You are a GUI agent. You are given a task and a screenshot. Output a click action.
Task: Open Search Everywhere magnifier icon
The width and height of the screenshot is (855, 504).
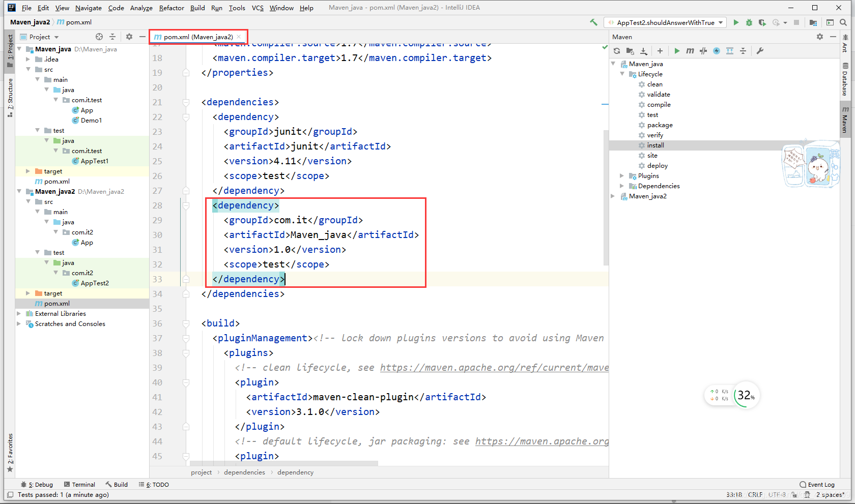pos(843,22)
